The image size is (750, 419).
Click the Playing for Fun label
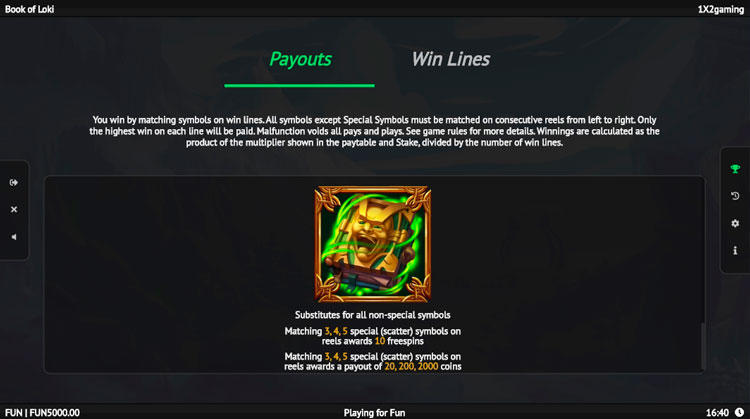pos(374,412)
